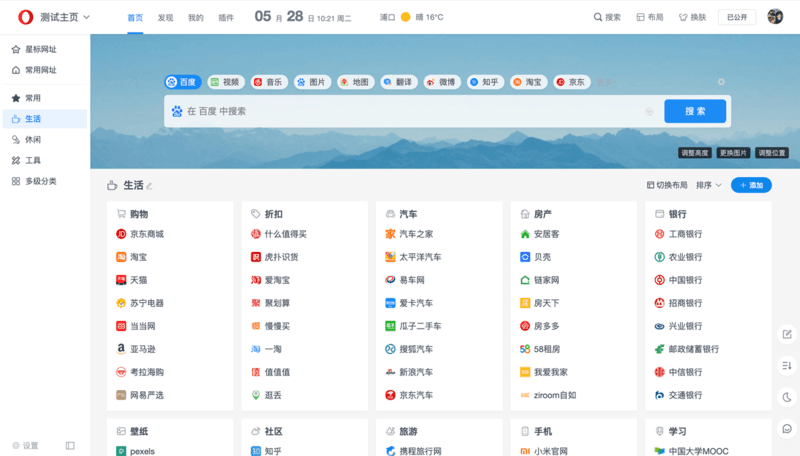Open the 天猫 link
The width and height of the screenshot is (800, 456).
[132, 280]
